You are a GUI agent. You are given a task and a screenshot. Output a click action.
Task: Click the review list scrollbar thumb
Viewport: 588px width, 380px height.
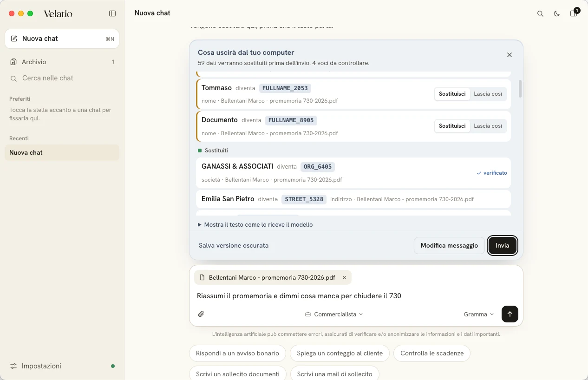point(520,89)
